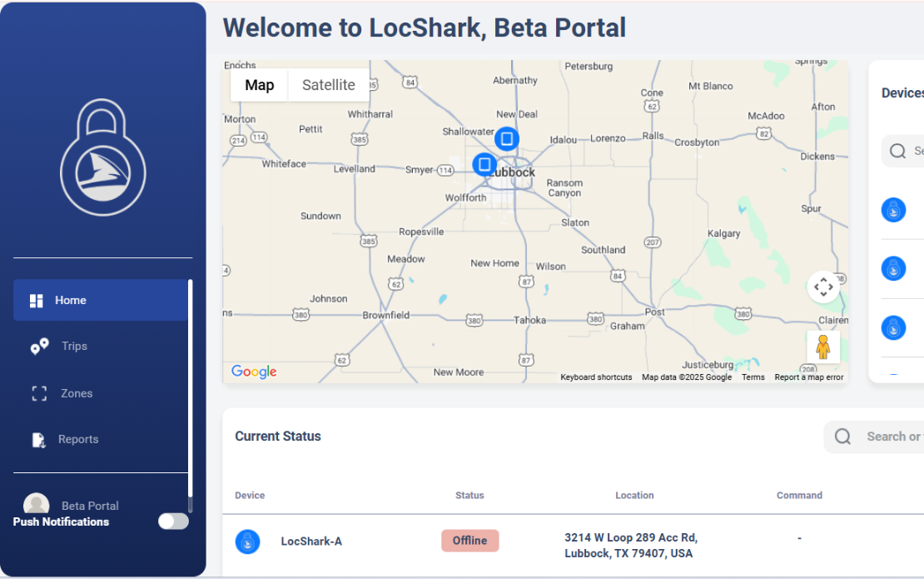Click Report a map error link
The image size is (924, 579).
point(809,377)
